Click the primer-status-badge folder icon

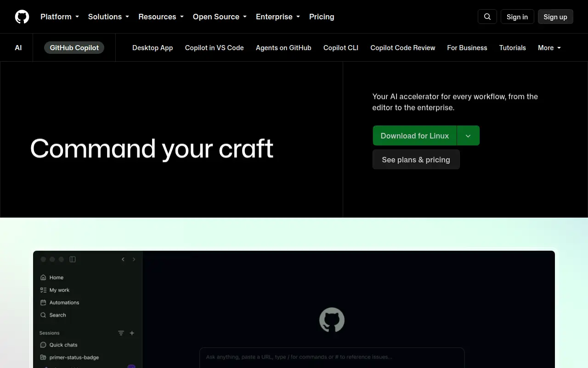click(x=43, y=357)
